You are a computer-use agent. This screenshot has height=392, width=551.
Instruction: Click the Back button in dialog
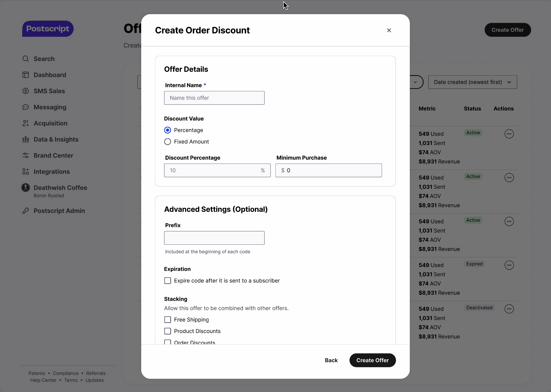pos(331,360)
